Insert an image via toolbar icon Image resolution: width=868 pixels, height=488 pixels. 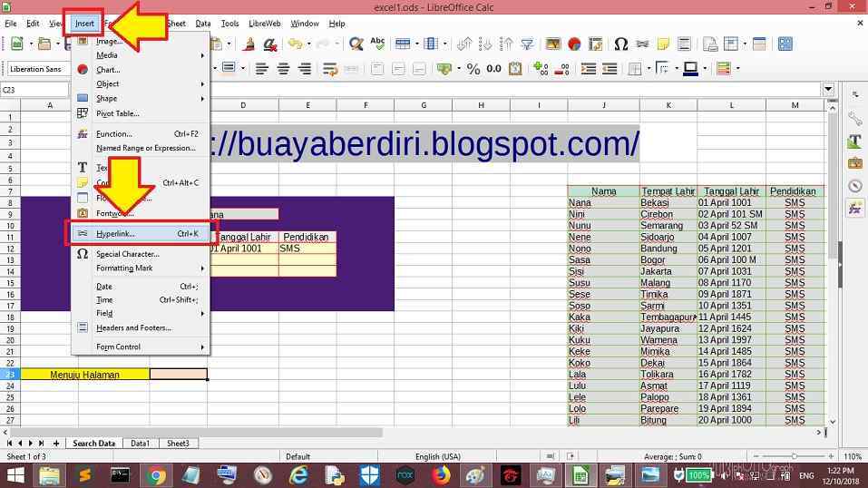(x=553, y=44)
